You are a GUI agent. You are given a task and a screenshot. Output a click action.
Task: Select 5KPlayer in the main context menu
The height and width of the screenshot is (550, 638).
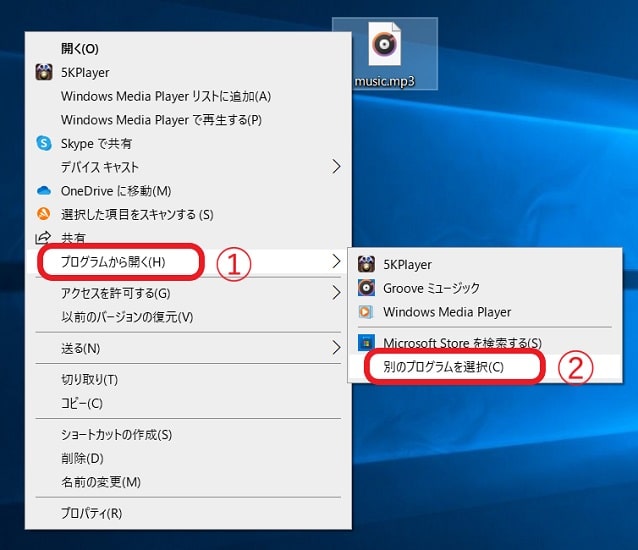[188, 72]
